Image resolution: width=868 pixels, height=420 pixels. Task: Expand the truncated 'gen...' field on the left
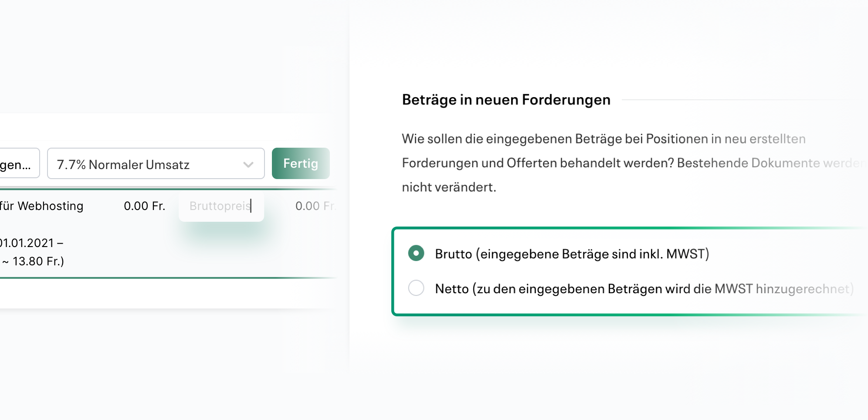tap(20, 163)
